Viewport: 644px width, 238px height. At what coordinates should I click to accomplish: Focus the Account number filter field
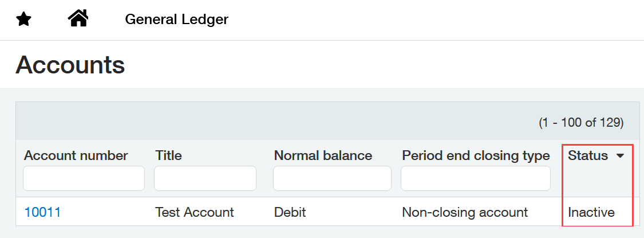click(84, 178)
